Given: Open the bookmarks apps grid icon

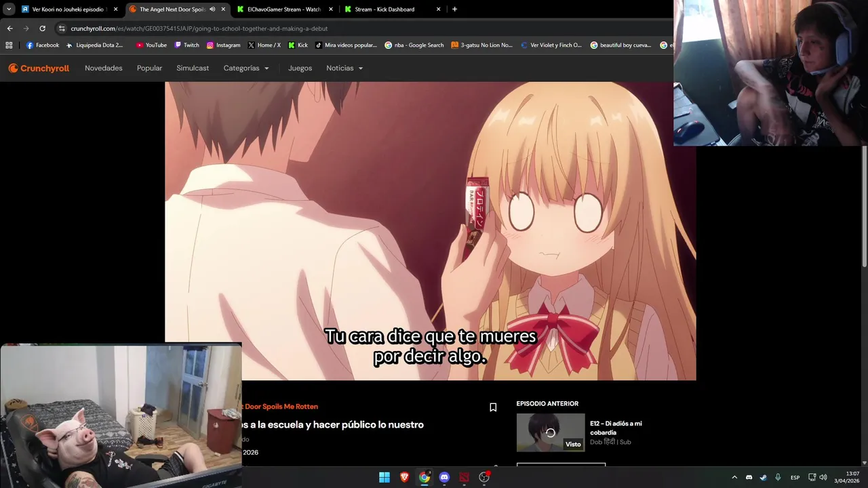Looking at the screenshot, I should coord(9,45).
